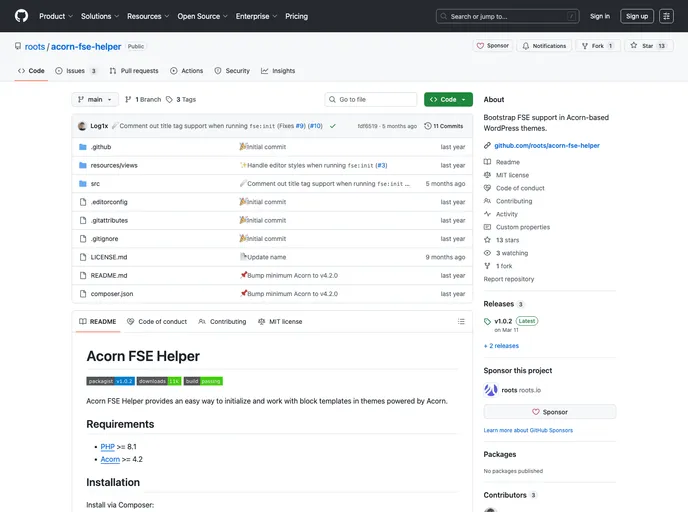Expand the Open Source menu
The height and width of the screenshot is (512, 688).
(x=203, y=16)
